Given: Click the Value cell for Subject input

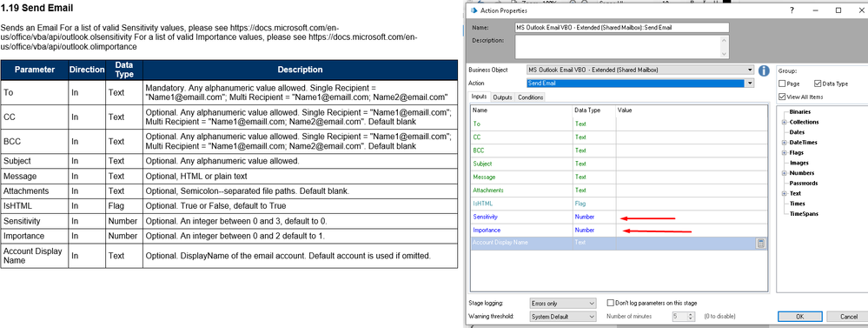Looking at the screenshot, I should click(691, 164).
